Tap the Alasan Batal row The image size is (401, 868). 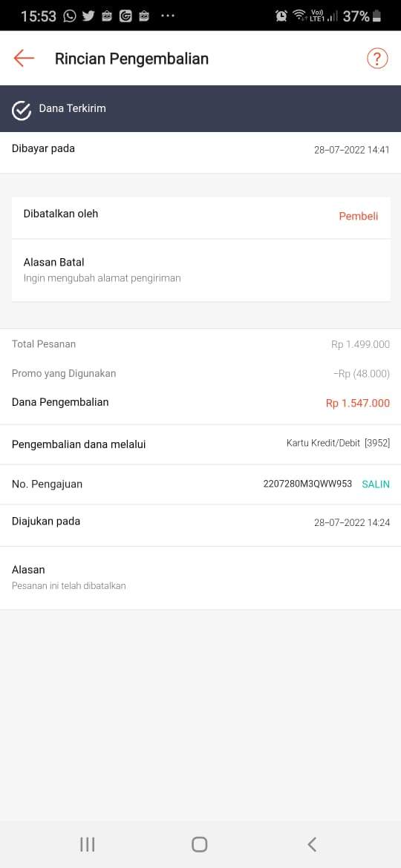(x=200, y=270)
